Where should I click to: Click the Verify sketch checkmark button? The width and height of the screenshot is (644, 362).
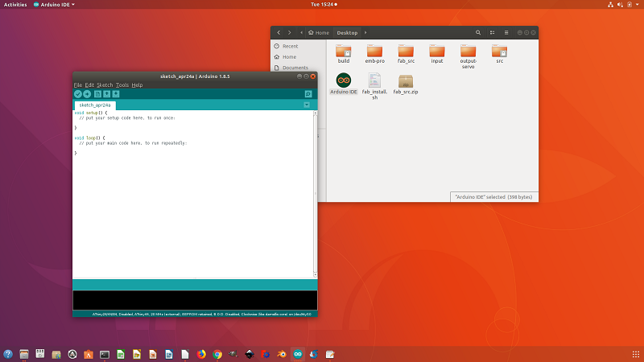pyautogui.click(x=77, y=94)
